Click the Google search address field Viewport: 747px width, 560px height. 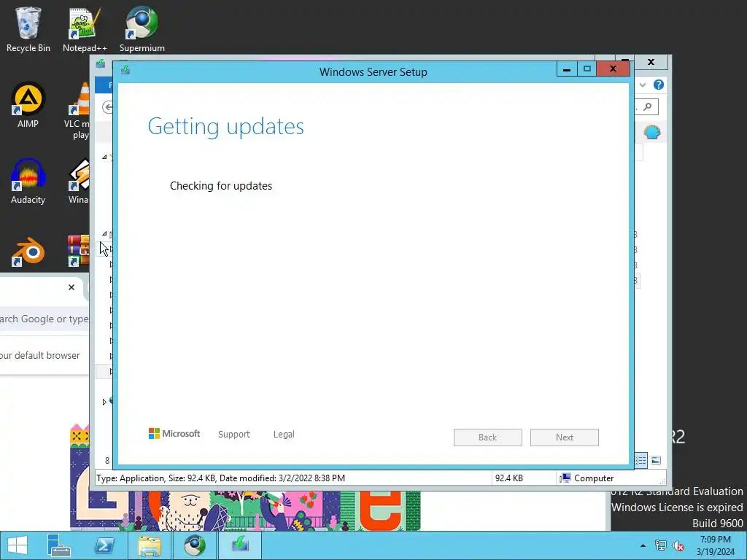[44, 319]
